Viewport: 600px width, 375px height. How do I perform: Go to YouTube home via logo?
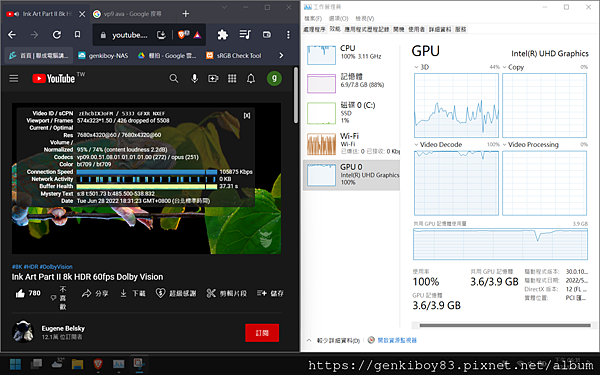click(x=54, y=78)
